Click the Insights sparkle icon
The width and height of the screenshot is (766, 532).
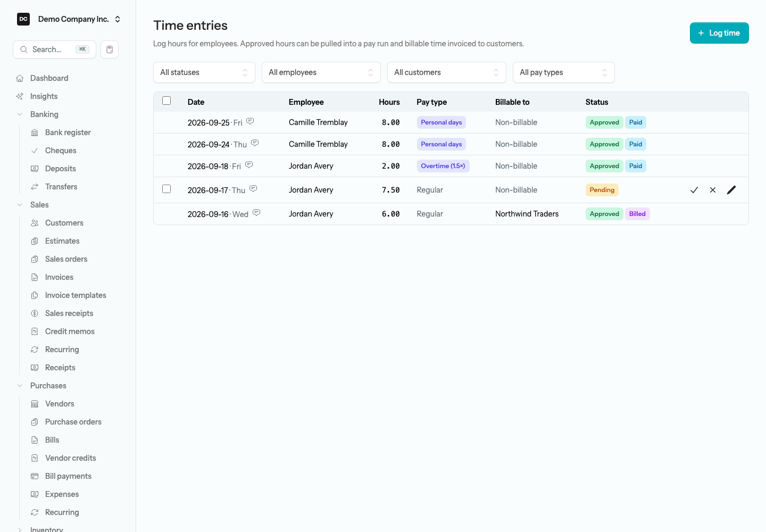(x=20, y=96)
